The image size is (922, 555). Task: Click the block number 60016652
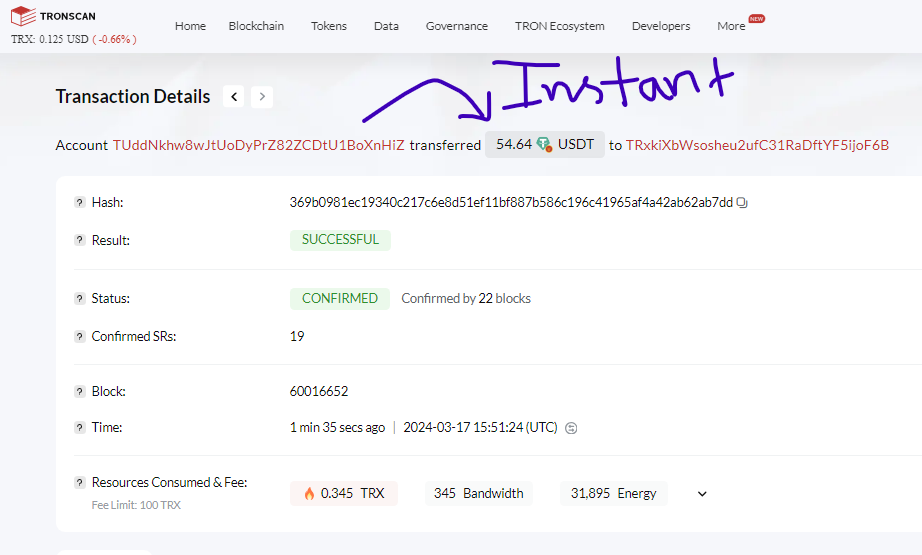coord(319,392)
